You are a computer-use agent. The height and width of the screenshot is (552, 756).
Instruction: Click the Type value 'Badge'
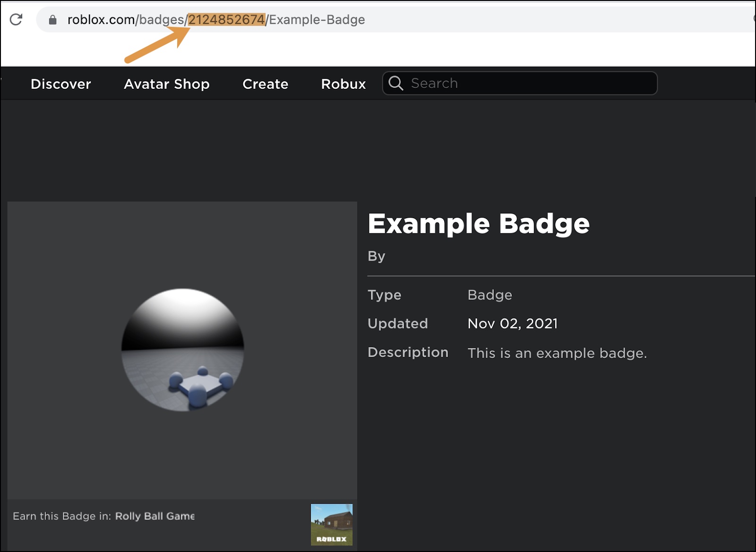point(490,295)
